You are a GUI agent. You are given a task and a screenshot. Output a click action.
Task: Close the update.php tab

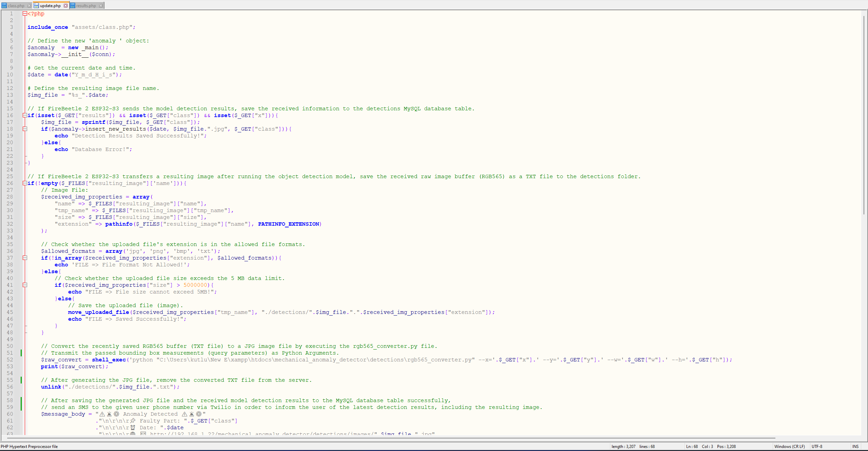(66, 5)
